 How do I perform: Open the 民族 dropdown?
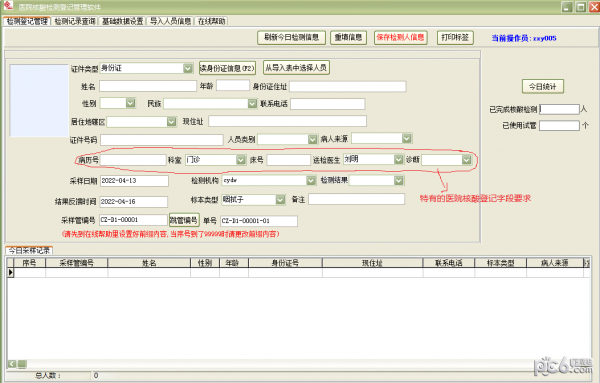pyautogui.click(x=252, y=103)
